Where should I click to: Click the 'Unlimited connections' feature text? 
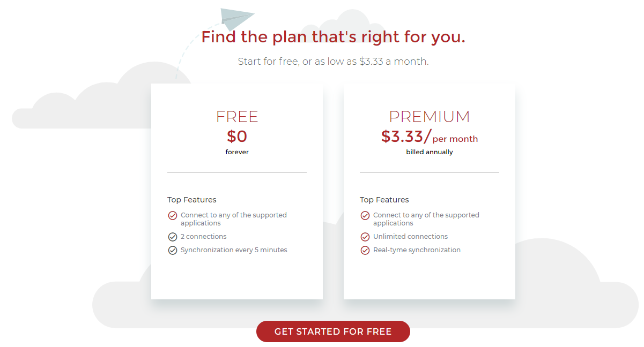pyautogui.click(x=411, y=237)
